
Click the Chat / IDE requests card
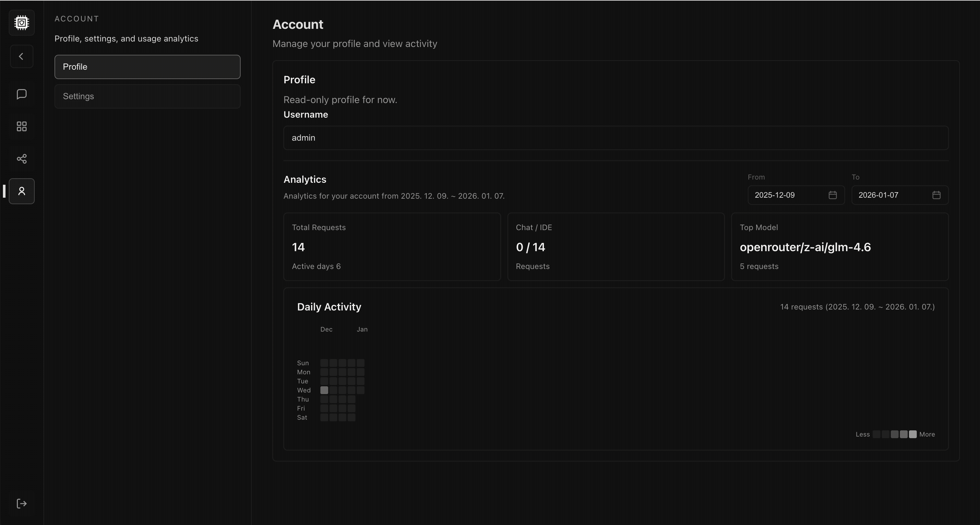(x=615, y=247)
